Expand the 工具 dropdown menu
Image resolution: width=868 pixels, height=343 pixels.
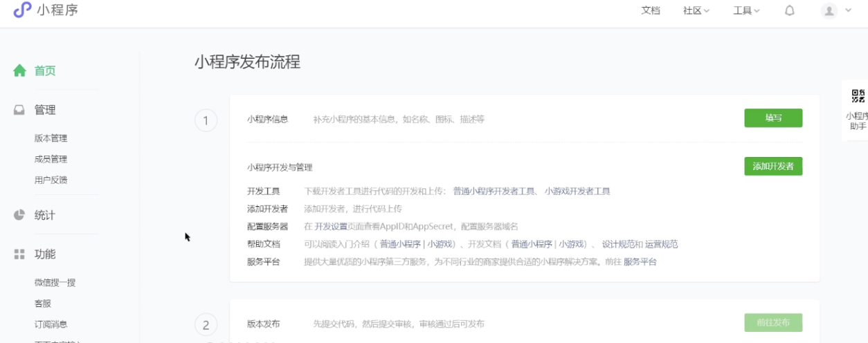tap(746, 10)
